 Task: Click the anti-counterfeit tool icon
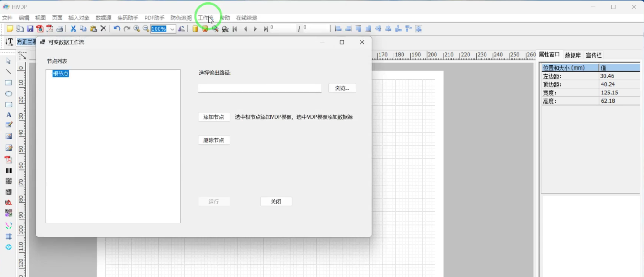(8, 202)
